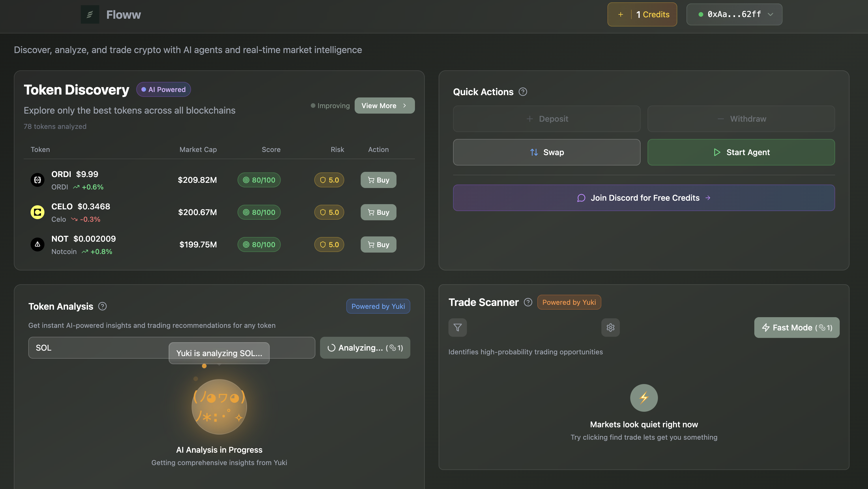This screenshot has width=868, height=489.
Task: Click Join Discord for Free Credits
Action: pos(643,198)
